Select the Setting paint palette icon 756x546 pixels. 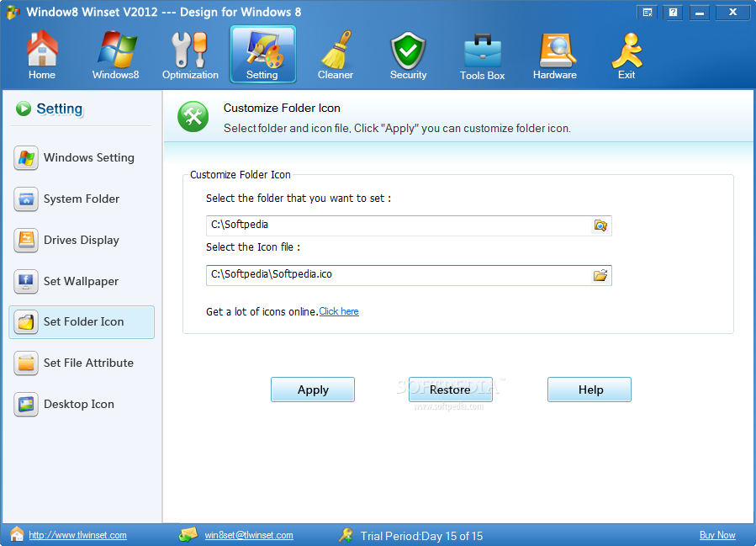(263, 49)
